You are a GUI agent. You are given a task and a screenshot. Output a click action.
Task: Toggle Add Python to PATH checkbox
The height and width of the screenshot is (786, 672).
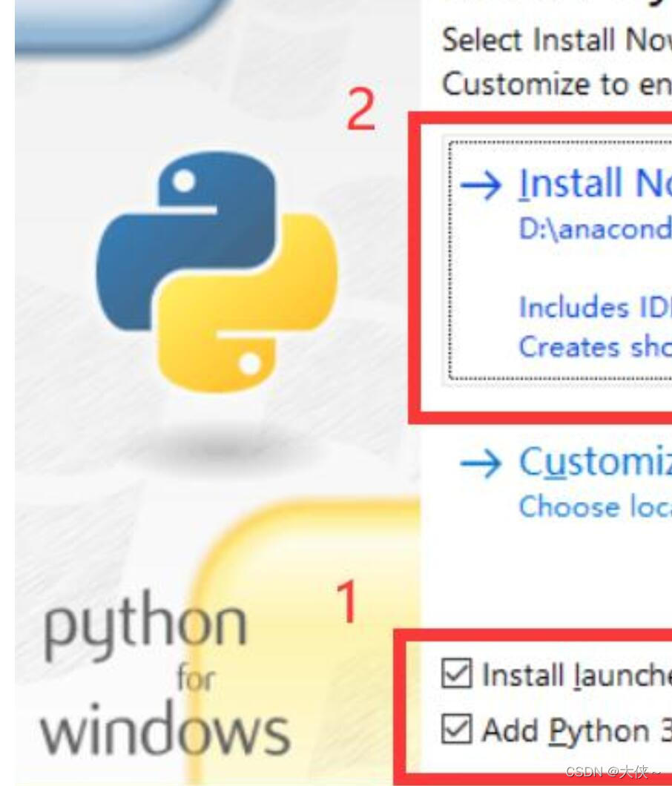point(457,728)
